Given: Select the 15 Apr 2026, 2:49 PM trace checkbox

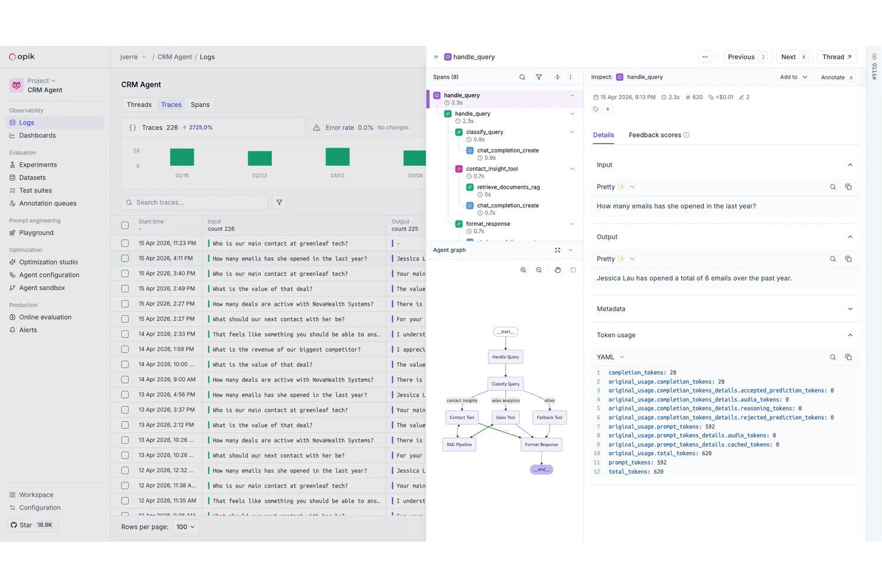Looking at the screenshot, I should pyautogui.click(x=125, y=289).
